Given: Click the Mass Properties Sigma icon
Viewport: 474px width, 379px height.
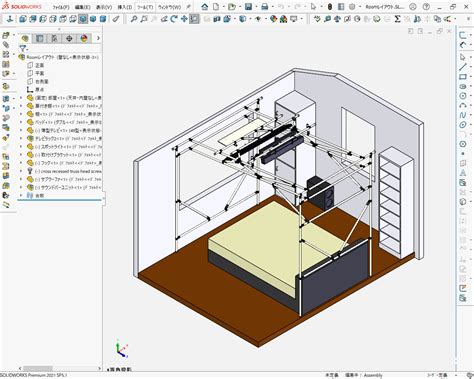Looking at the screenshot, I should (x=397, y=19).
